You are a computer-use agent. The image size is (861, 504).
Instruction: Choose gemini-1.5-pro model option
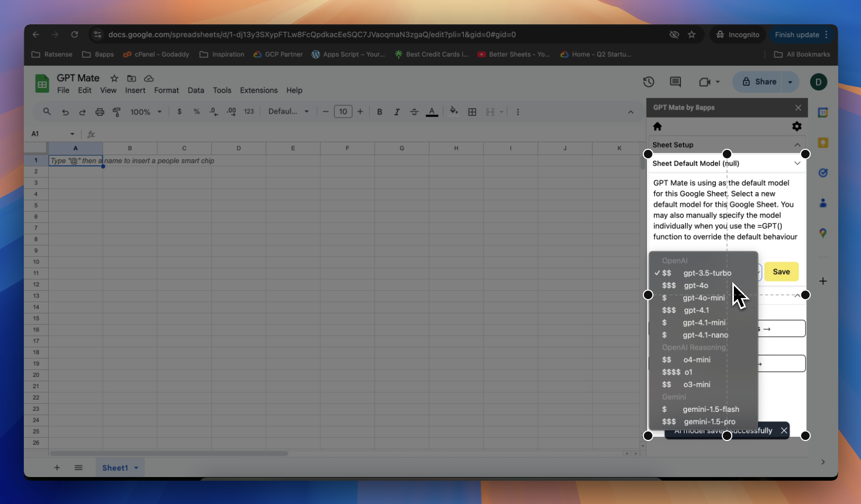click(703, 421)
